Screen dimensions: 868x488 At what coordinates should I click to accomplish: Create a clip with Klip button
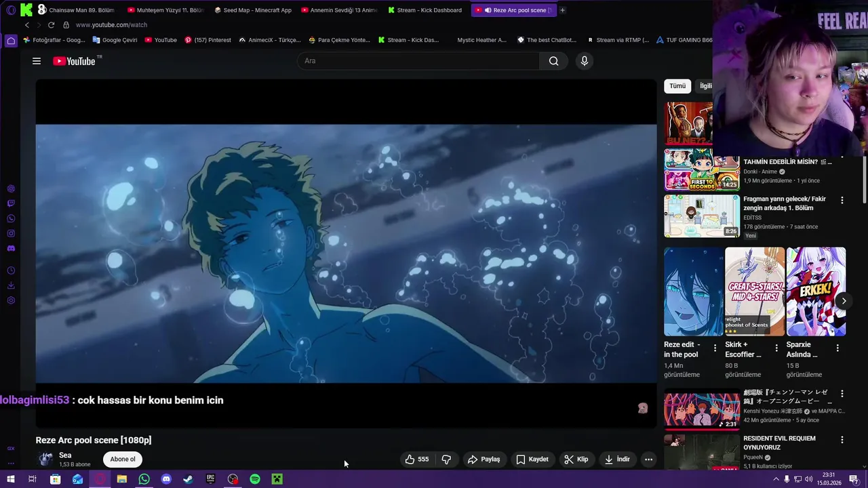coord(576,460)
